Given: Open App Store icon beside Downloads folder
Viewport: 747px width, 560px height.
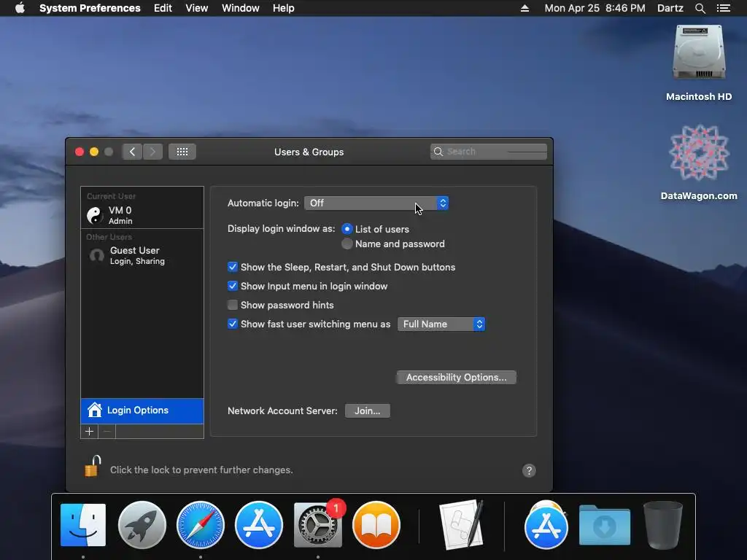Looking at the screenshot, I should click(546, 526).
